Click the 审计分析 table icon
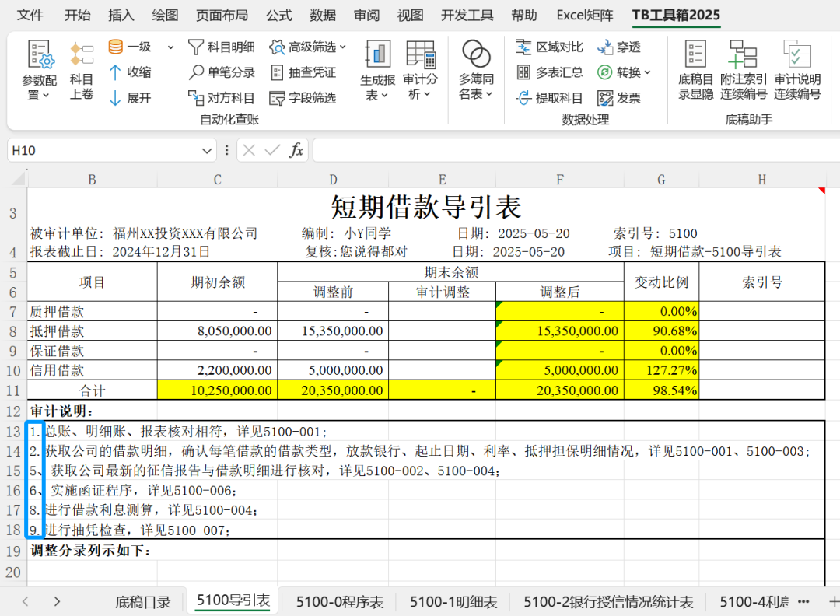This screenshot has height=616, width=840. click(x=421, y=54)
